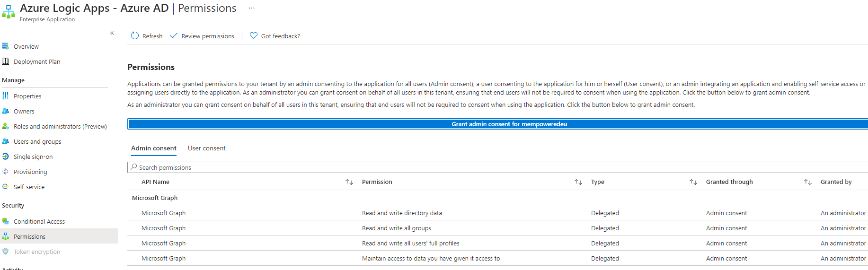The image size is (868, 270).
Task: Click Review permissions
Action: (x=208, y=36)
